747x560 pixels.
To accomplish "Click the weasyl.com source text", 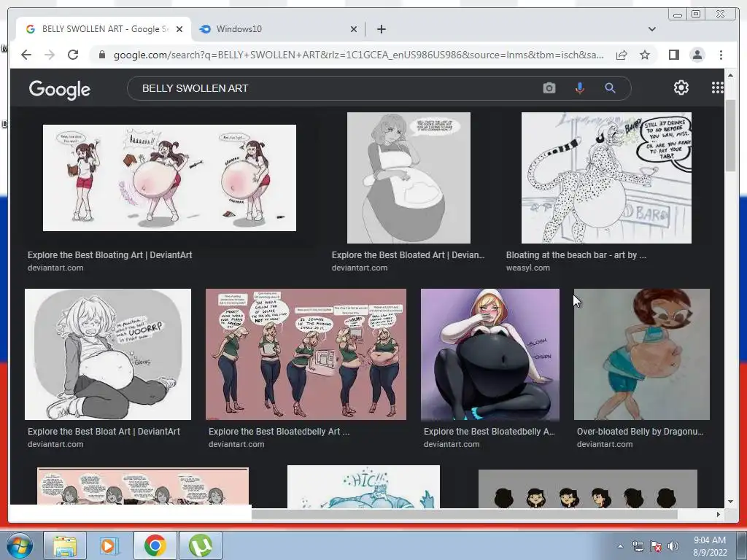I will [528, 268].
